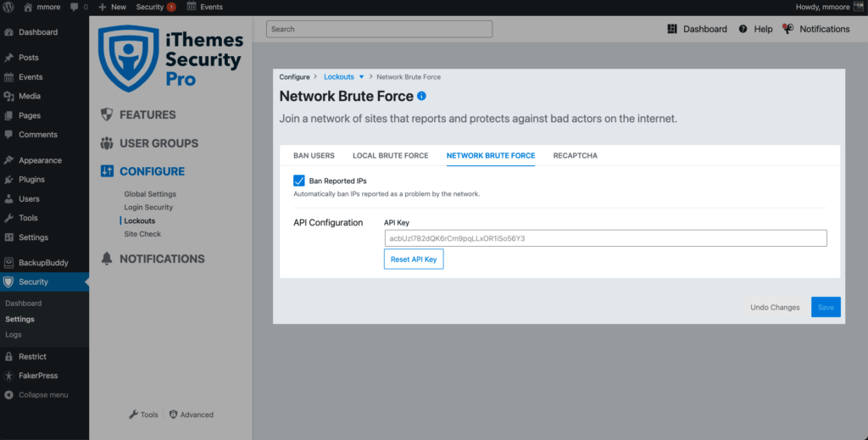The height and width of the screenshot is (440, 868).
Task: Open the site home icon mmore
Action: pyautogui.click(x=28, y=7)
